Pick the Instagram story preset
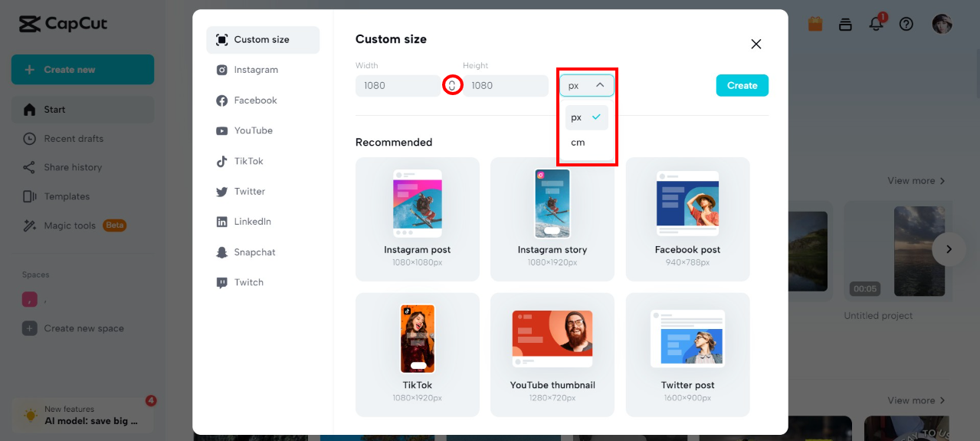The width and height of the screenshot is (980, 441). pos(552,219)
